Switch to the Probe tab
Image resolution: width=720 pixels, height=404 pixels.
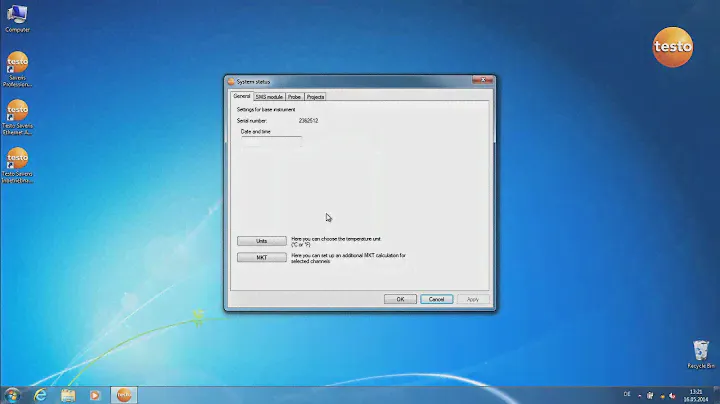pos(294,97)
